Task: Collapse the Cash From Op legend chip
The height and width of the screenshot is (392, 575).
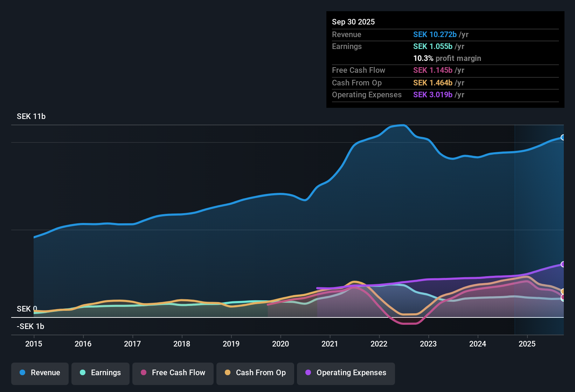Action: click(255, 373)
